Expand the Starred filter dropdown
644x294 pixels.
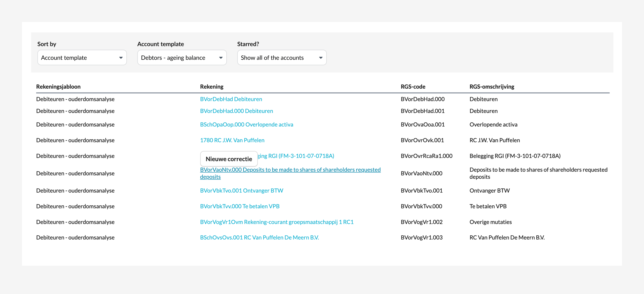(x=282, y=57)
